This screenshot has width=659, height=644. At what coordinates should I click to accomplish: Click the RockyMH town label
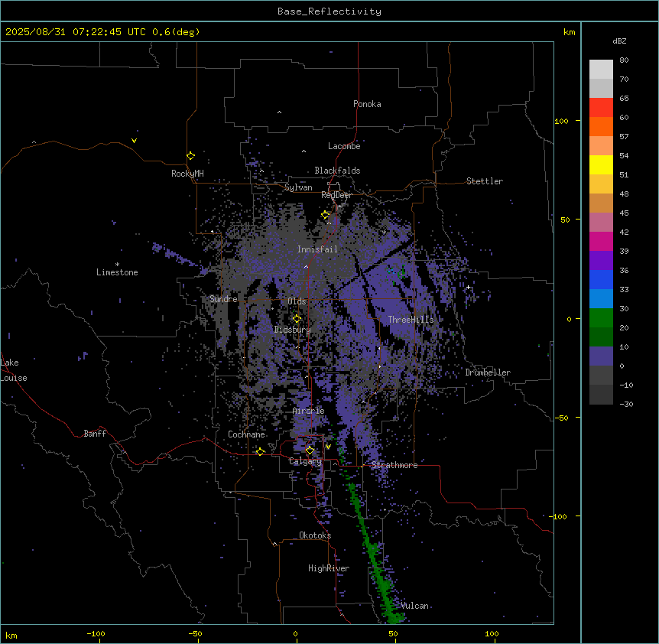pos(187,173)
